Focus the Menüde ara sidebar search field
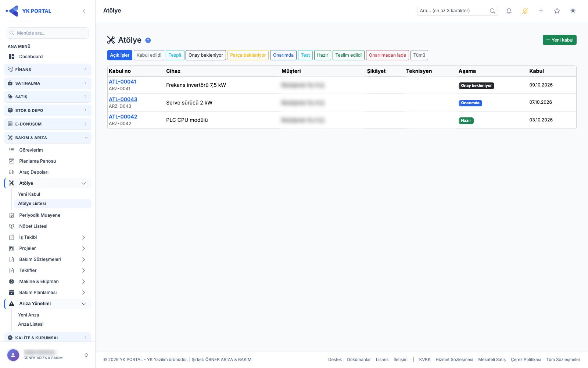Image resolution: width=588 pixels, height=368 pixels. click(48, 33)
